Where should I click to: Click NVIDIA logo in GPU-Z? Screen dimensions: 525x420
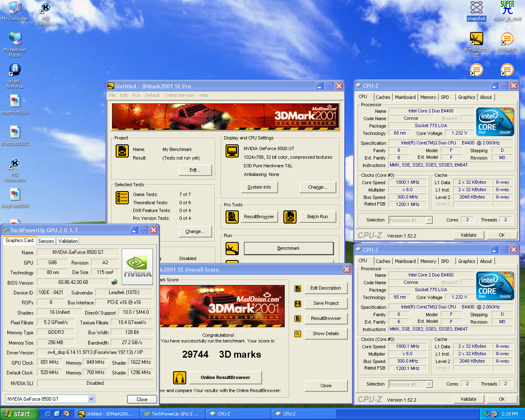coord(137,267)
